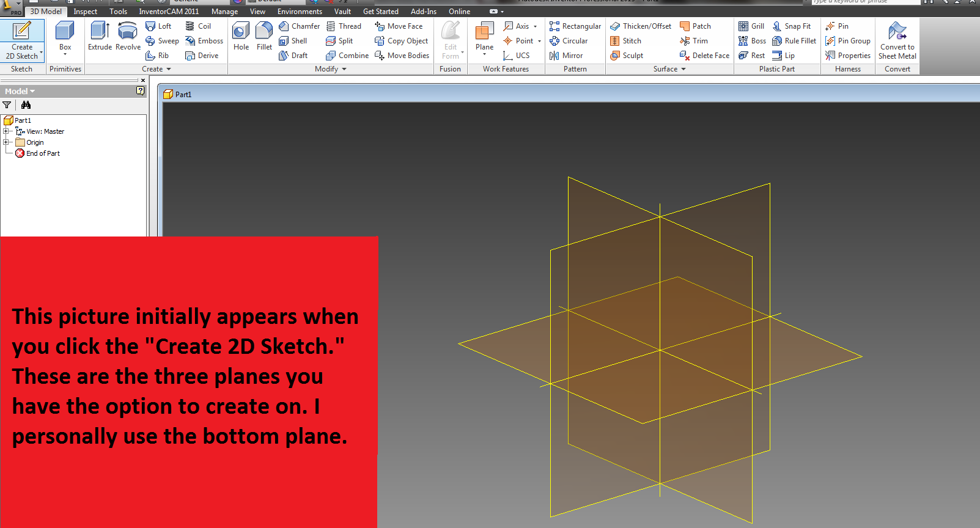Choose the Boss plastic feature

[752, 41]
